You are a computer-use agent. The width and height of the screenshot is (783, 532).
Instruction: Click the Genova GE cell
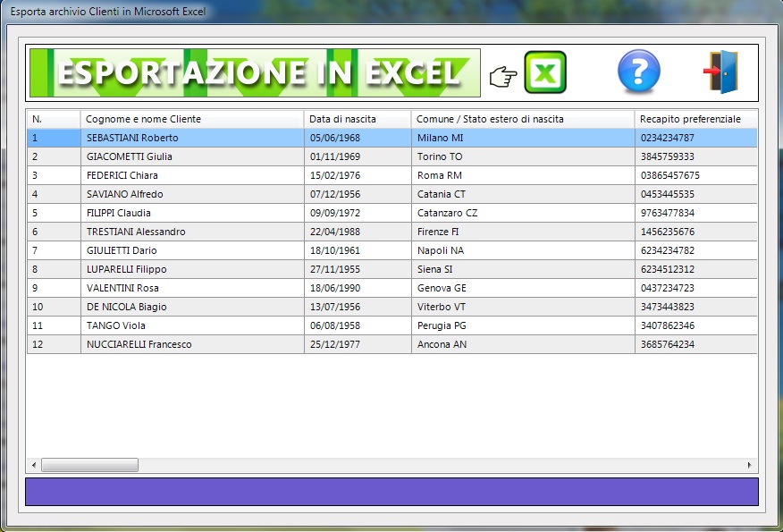(523, 288)
